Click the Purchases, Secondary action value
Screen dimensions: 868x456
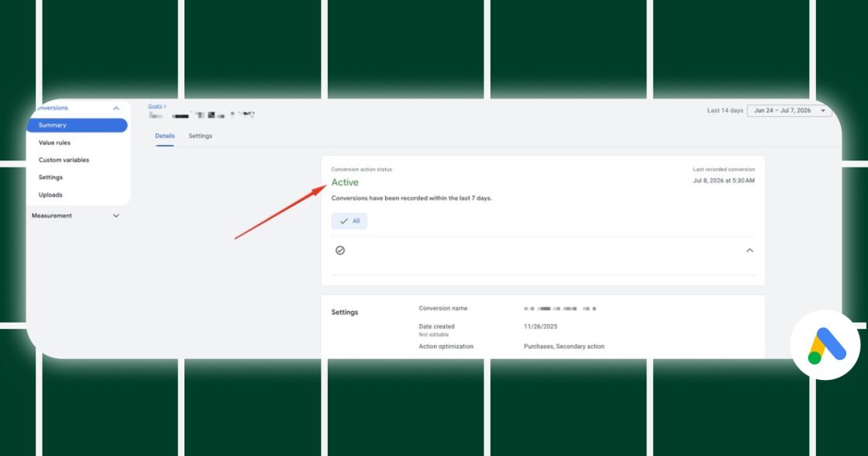(x=564, y=347)
